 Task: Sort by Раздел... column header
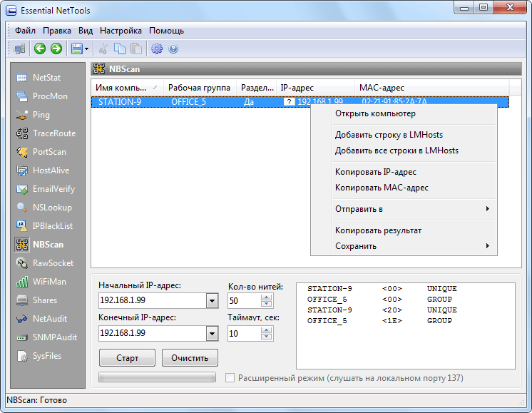click(257, 88)
